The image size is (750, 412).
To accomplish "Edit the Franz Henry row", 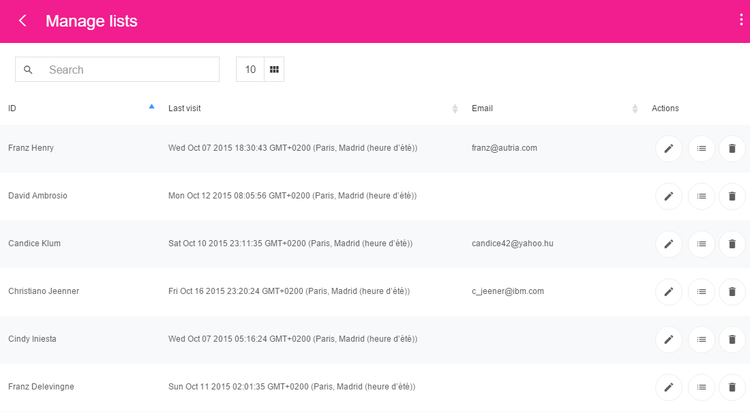I will tap(669, 148).
